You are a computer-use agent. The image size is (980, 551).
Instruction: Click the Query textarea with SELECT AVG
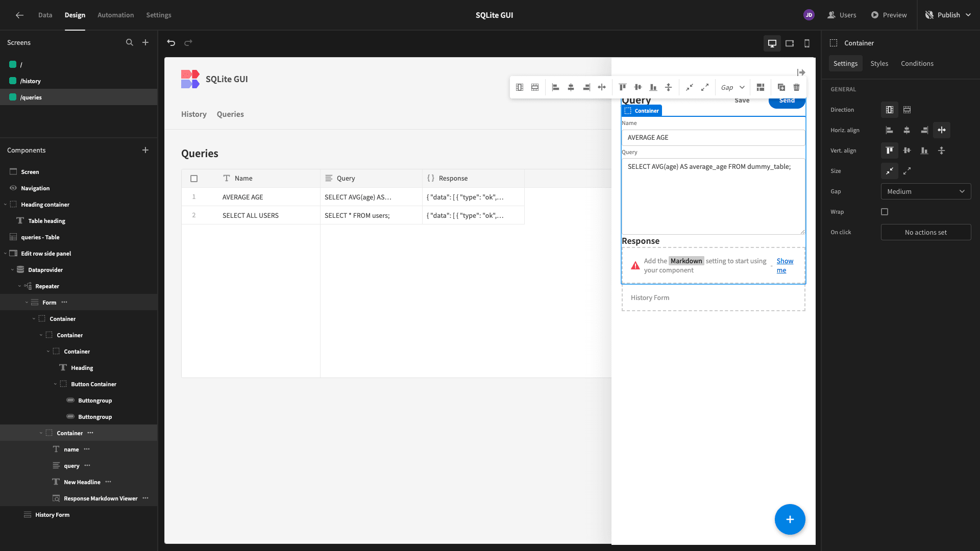pos(713,196)
